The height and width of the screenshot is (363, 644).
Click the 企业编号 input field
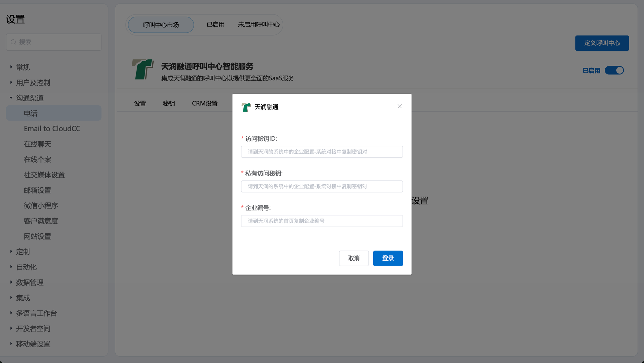[322, 221]
